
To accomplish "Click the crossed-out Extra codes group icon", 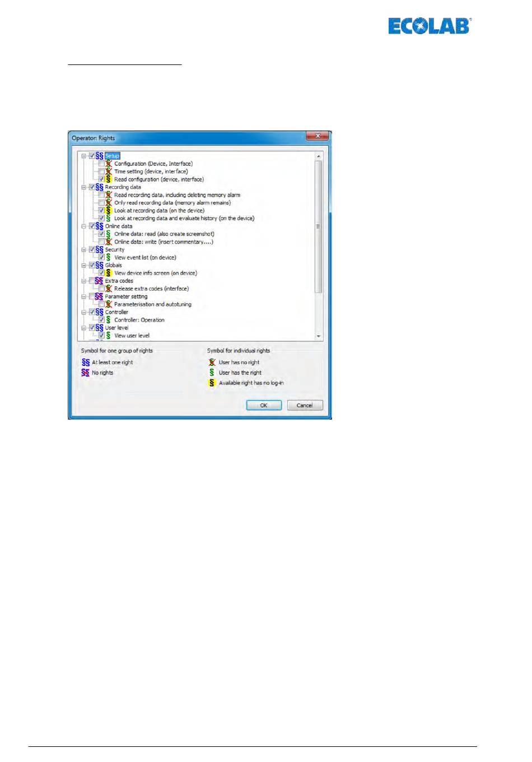I will [x=99, y=281].
